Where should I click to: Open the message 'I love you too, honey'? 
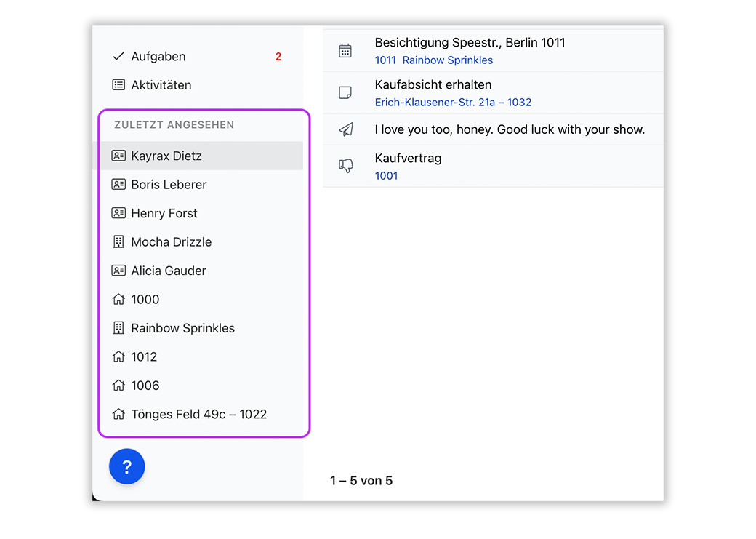[x=510, y=130]
